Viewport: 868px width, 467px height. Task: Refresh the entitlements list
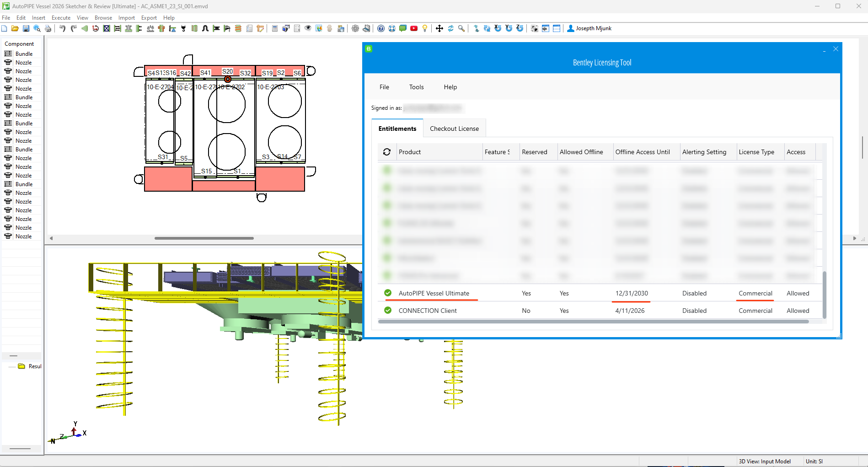click(x=387, y=152)
